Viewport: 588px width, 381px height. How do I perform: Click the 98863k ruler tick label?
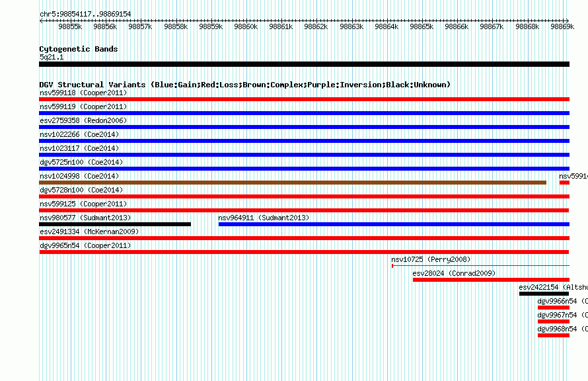(351, 26)
